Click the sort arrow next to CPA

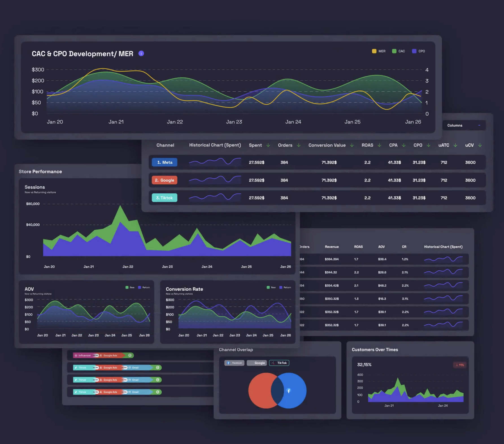(404, 145)
